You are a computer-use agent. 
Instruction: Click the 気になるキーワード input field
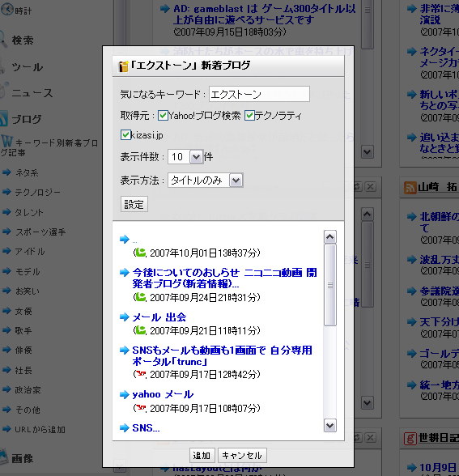(x=259, y=94)
